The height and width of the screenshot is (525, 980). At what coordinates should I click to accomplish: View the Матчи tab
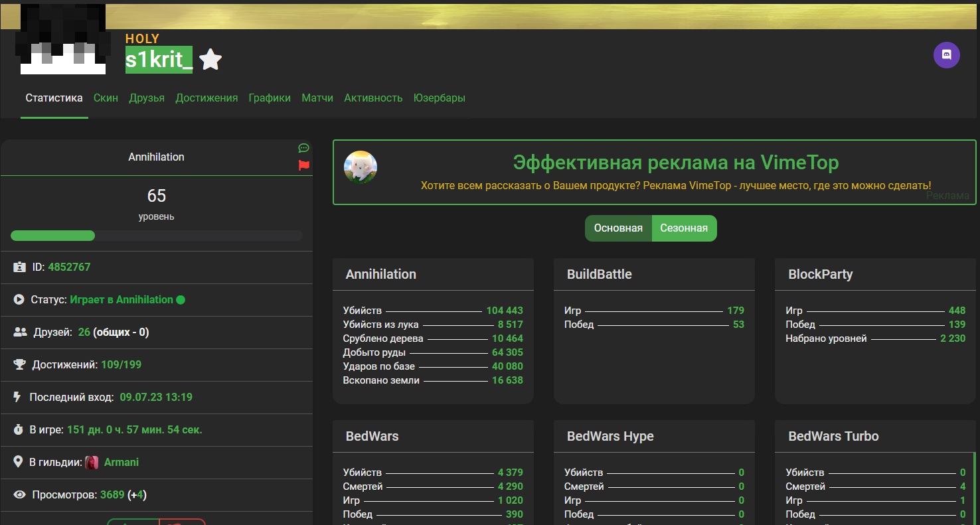coord(317,98)
